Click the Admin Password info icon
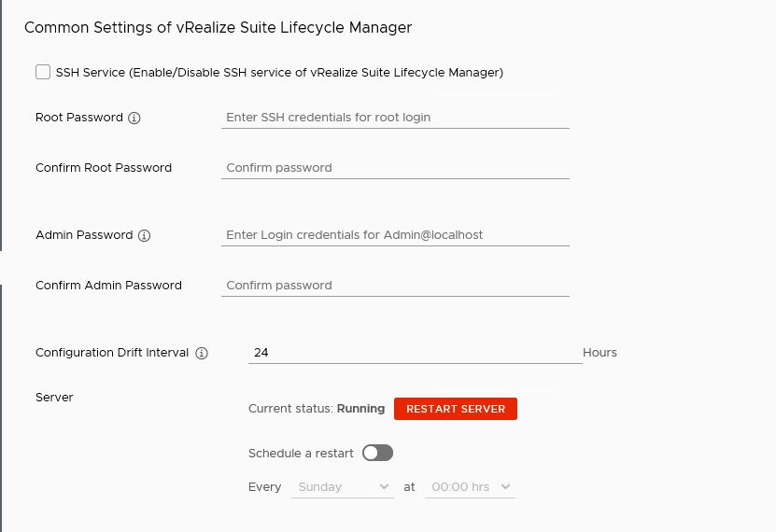The height and width of the screenshot is (532, 776). 144,236
